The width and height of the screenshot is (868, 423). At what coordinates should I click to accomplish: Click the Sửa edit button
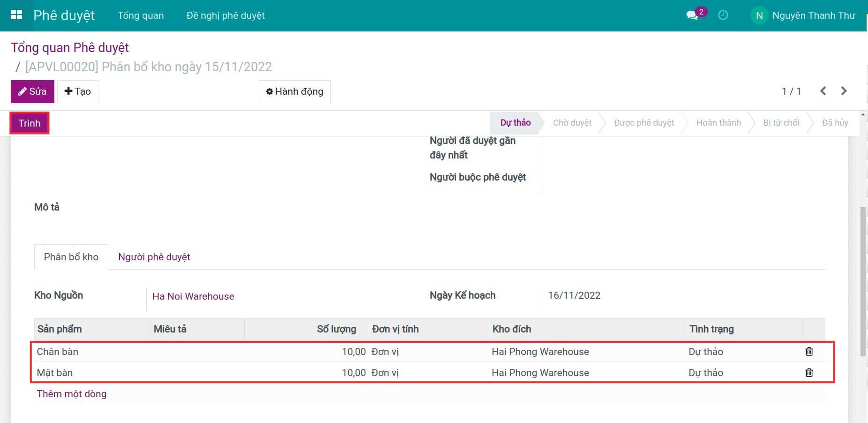click(32, 91)
